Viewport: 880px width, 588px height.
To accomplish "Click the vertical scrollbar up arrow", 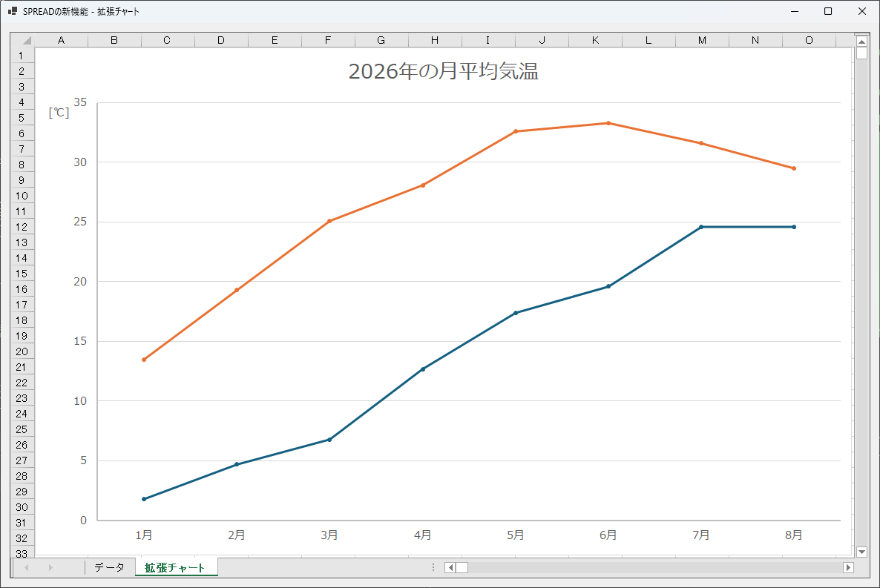I will point(862,41).
